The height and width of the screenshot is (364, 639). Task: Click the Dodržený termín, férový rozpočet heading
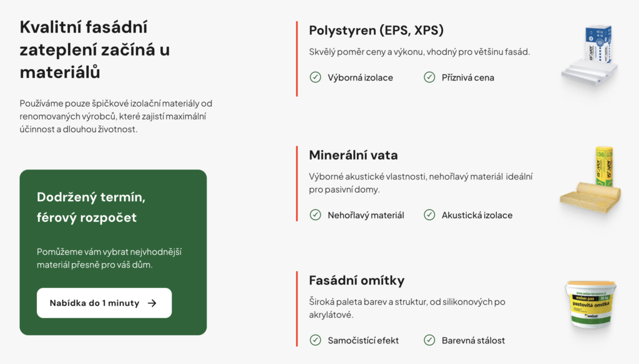coord(91,208)
